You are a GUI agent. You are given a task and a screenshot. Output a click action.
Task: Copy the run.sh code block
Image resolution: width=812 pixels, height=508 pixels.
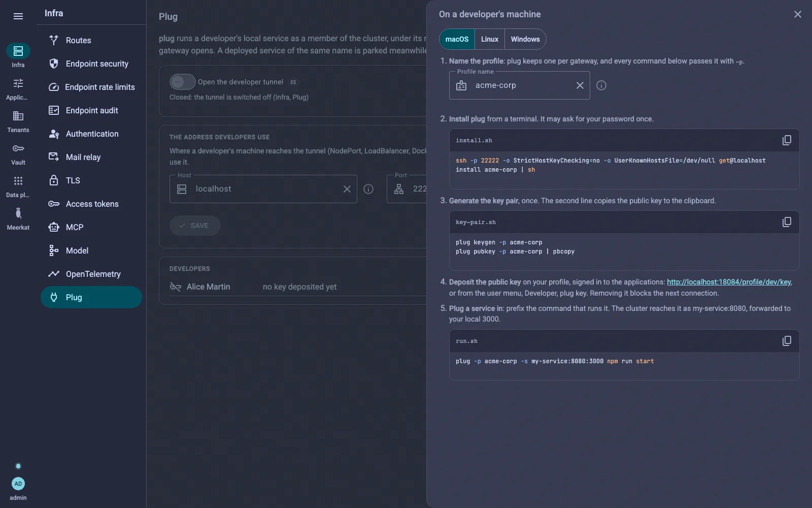point(787,341)
